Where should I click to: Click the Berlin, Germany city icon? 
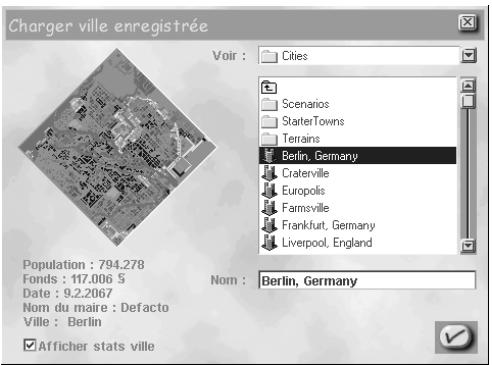pyautogui.click(x=269, y=156)
